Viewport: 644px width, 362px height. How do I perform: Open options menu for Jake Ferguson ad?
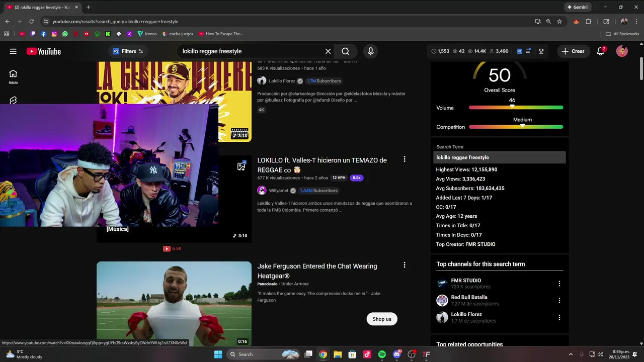[x=405, y=265]
